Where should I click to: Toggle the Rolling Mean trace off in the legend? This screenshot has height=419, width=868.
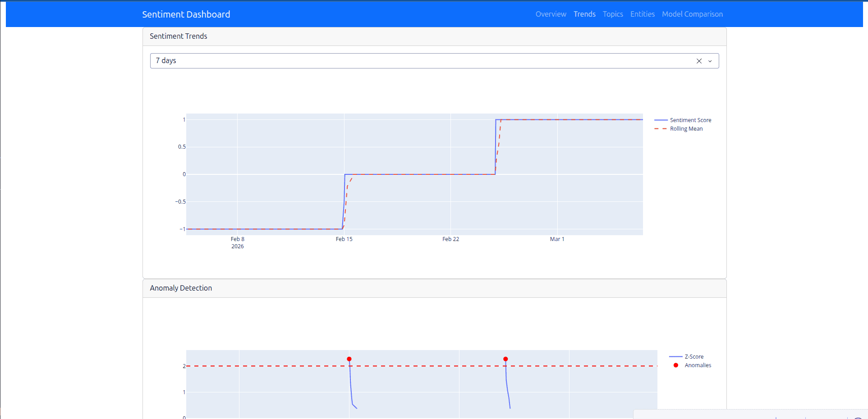(x=686, y=128)
